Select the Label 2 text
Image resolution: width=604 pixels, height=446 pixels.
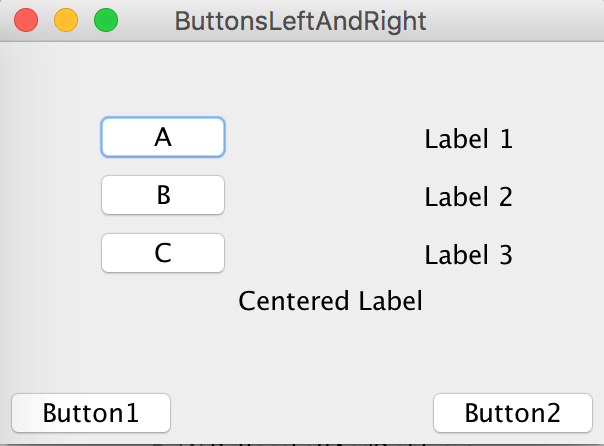pos(468,197)
